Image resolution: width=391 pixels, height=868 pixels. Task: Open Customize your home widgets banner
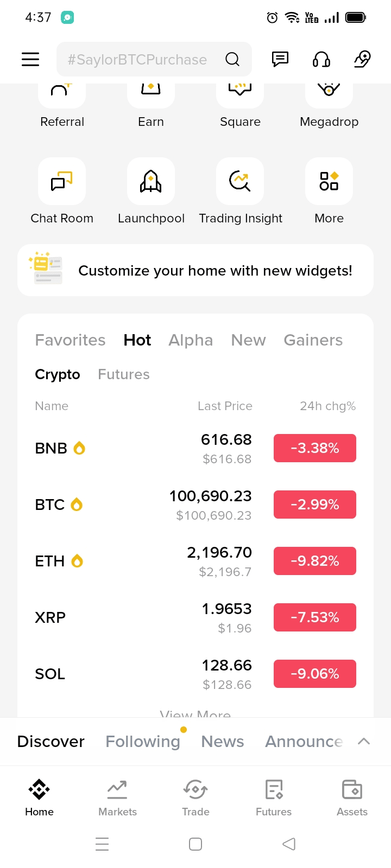tap(195, 270)
